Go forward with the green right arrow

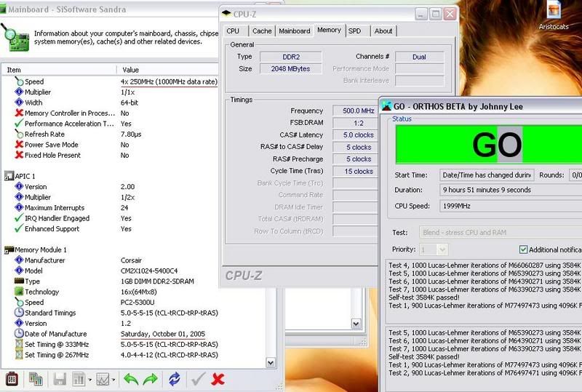click(x=151, y=380)
